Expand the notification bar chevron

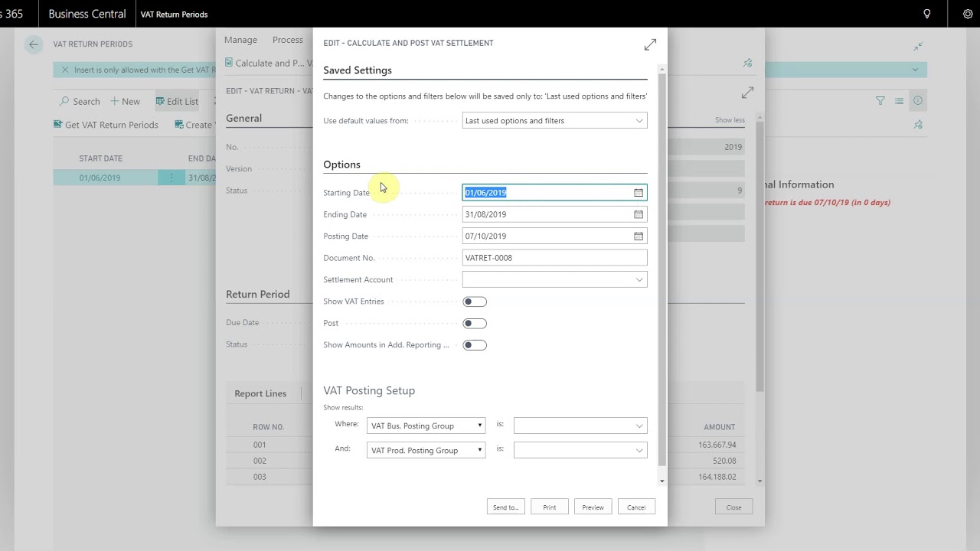915,70
